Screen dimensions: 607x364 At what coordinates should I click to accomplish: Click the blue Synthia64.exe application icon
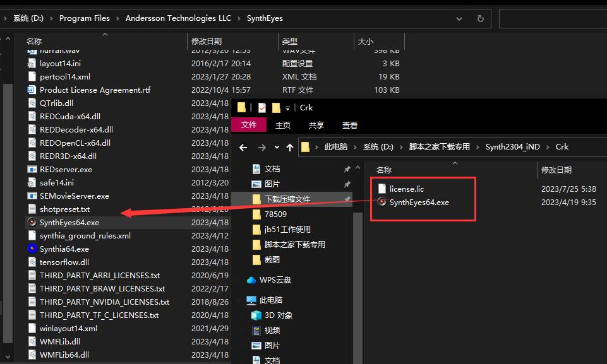32,249
